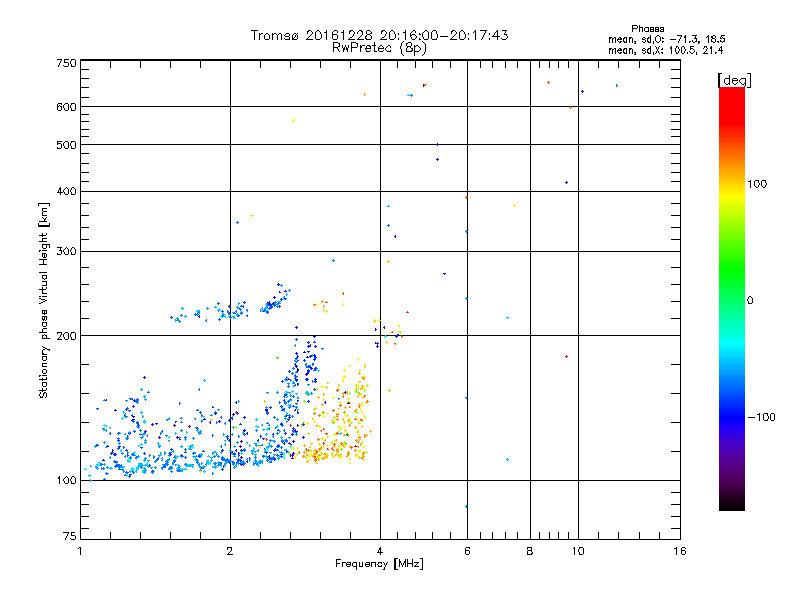Click the y-axis '500' tick label
The height and width of the screenshot is (600, 800).
(x=66, y=145)
